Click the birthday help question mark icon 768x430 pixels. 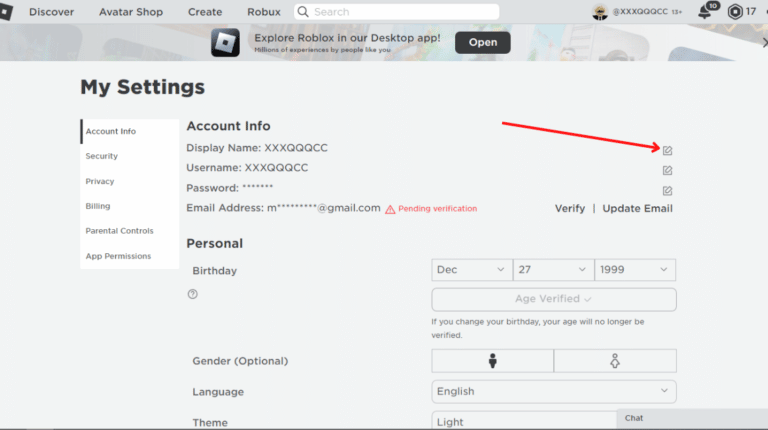click(193, 294)
